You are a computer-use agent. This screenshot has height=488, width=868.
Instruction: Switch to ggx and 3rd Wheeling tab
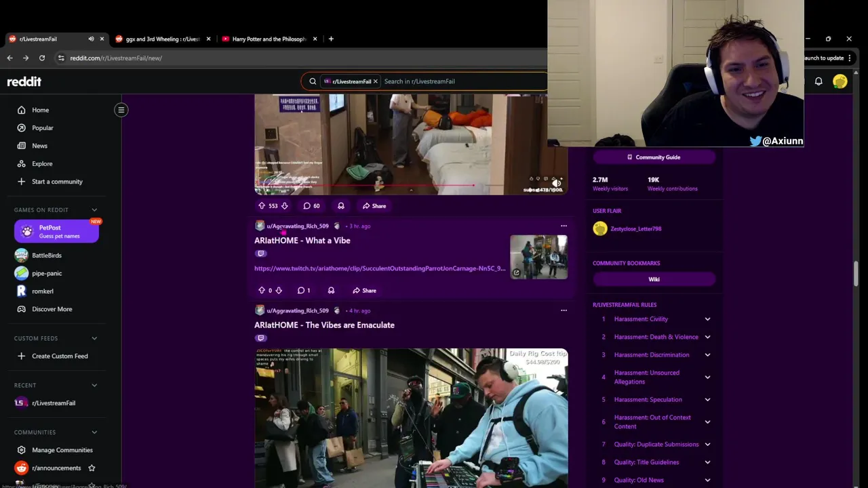[x=163, y=39]
